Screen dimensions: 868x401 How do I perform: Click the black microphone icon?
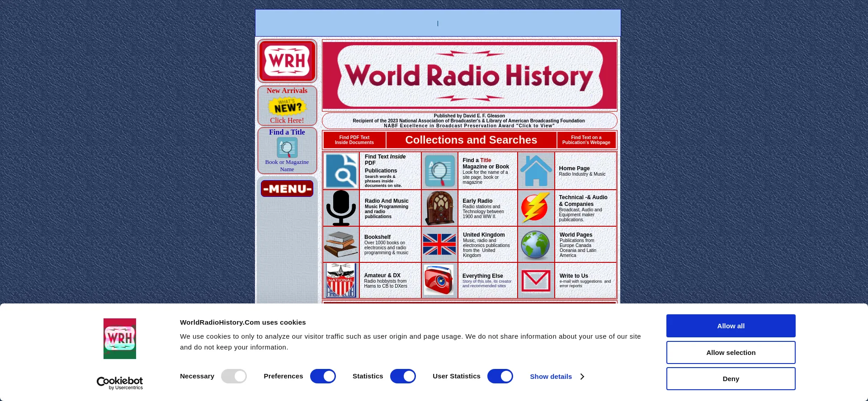(x=341, y=208)
